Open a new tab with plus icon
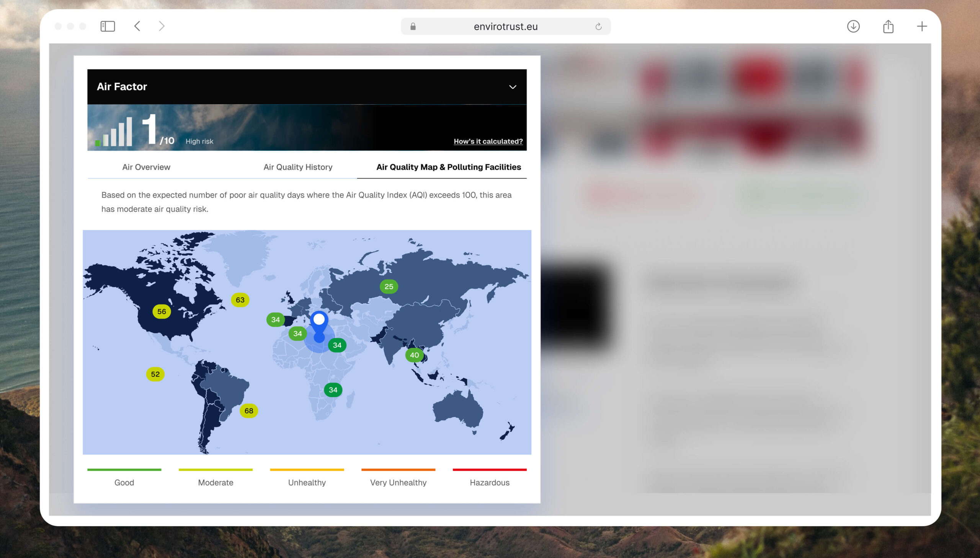 point(922,26)
